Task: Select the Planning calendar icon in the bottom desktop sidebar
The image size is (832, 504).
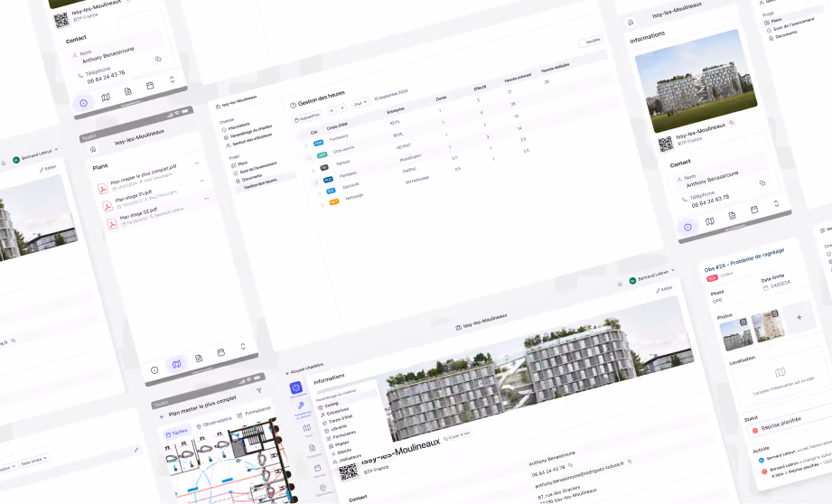Action: [317, 469]
